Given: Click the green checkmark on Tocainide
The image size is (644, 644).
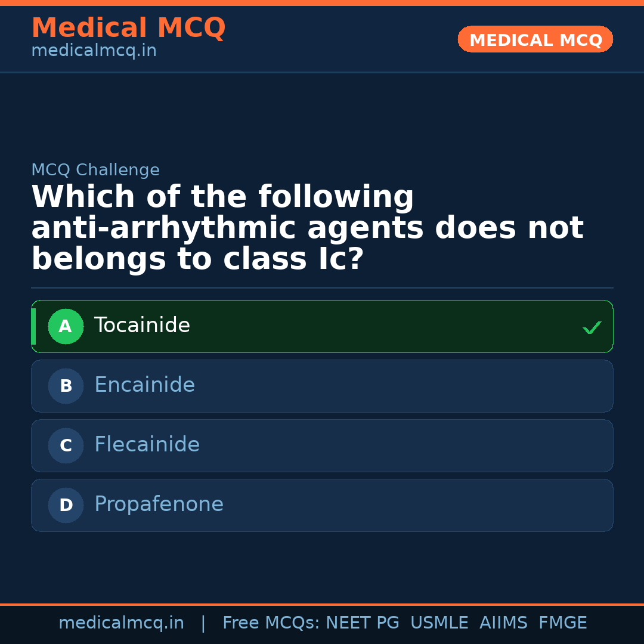Looking at the screenshot, I should click(592, 327).
